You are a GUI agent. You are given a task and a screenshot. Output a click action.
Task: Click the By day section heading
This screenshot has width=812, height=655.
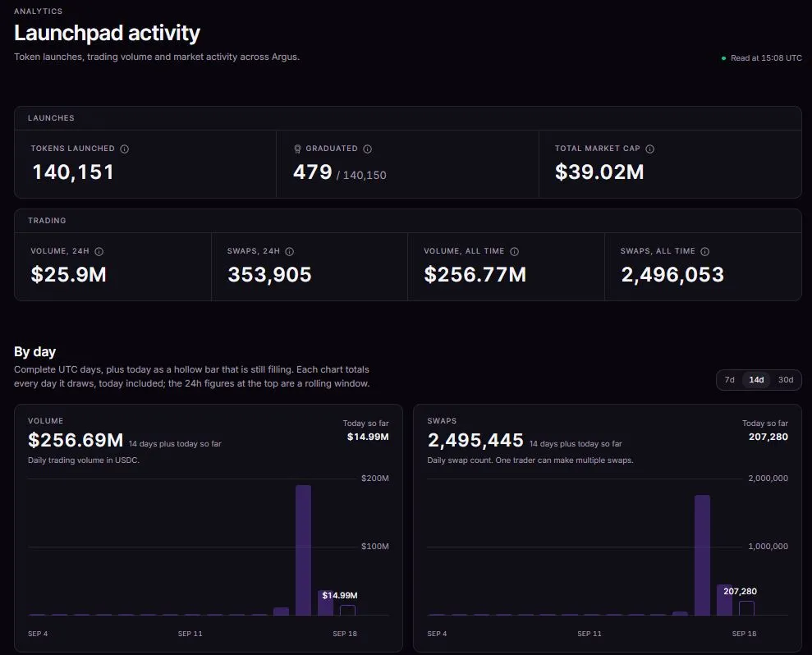pyautogui.click(x=34, y=351)
